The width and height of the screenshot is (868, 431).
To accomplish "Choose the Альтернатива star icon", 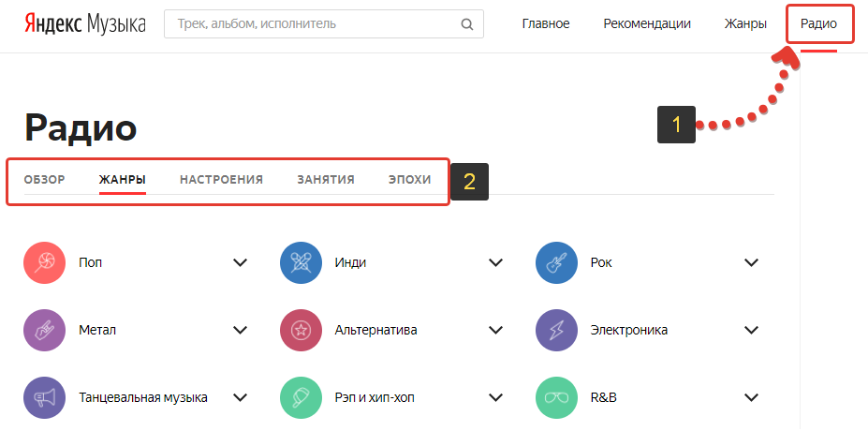I will pos(302,330).
